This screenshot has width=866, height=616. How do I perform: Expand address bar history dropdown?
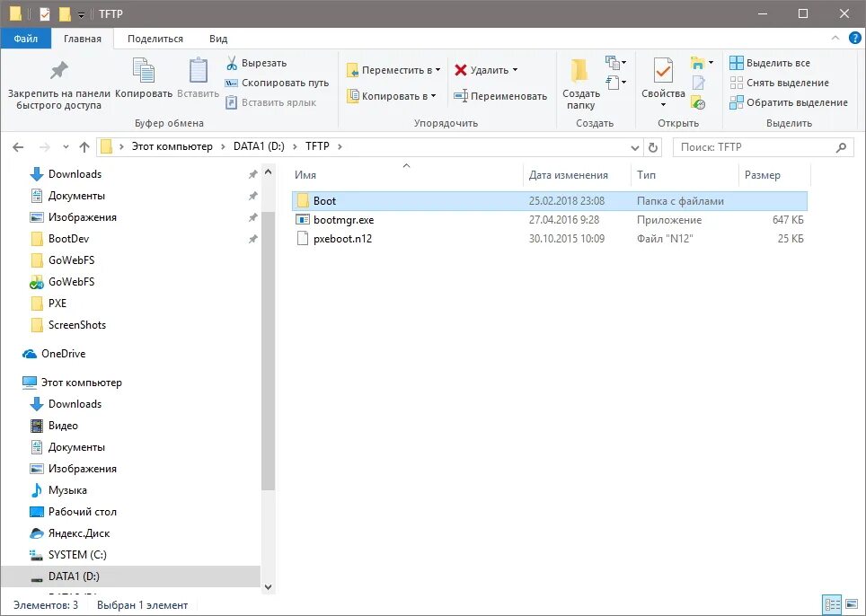coord(634,147)
